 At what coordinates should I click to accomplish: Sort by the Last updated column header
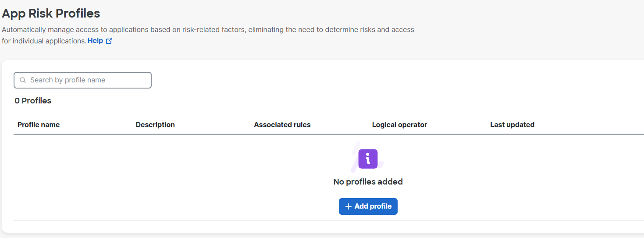pos(512,124)
